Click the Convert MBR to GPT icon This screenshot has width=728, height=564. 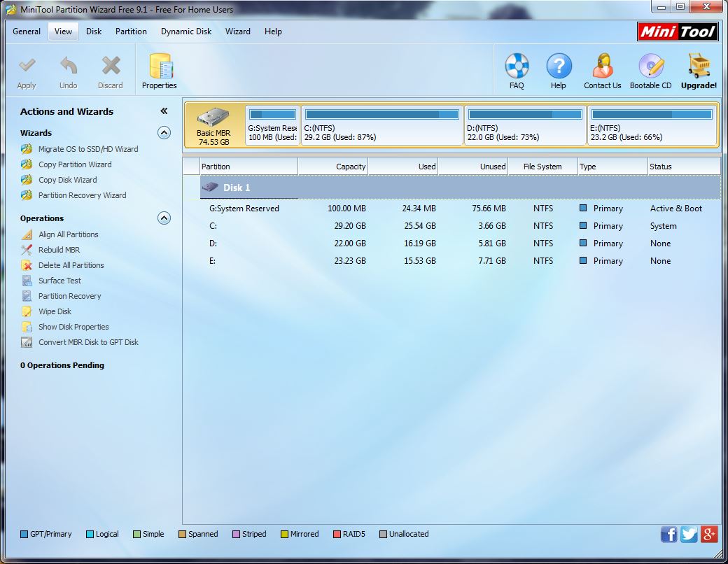(27, 342)
